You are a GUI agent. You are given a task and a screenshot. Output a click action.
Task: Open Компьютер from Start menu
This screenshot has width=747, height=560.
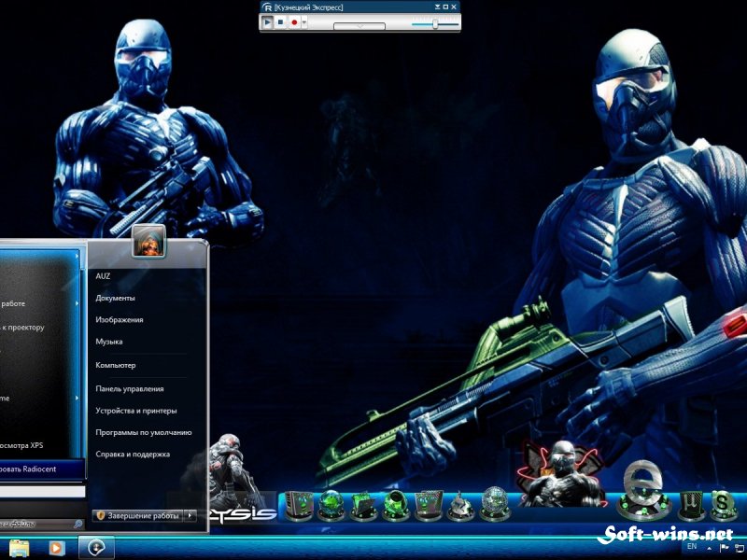pyautogui.click(x=115, y=365)
